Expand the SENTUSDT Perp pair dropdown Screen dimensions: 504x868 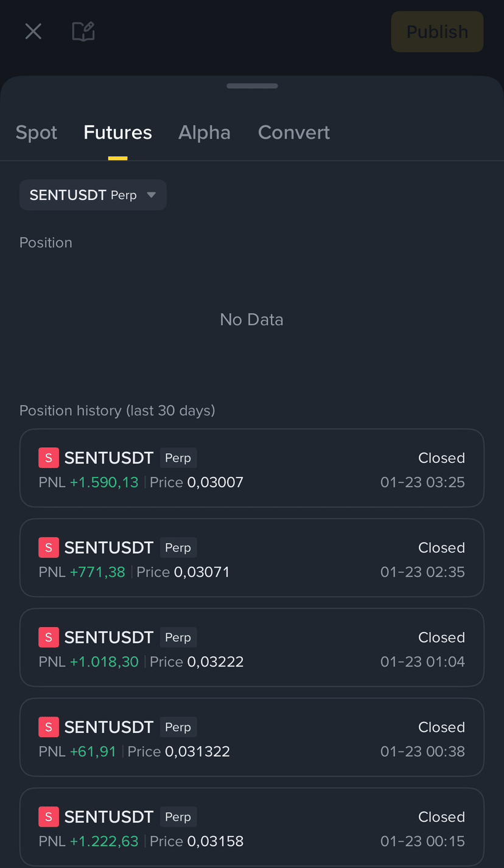coord(93,195)
